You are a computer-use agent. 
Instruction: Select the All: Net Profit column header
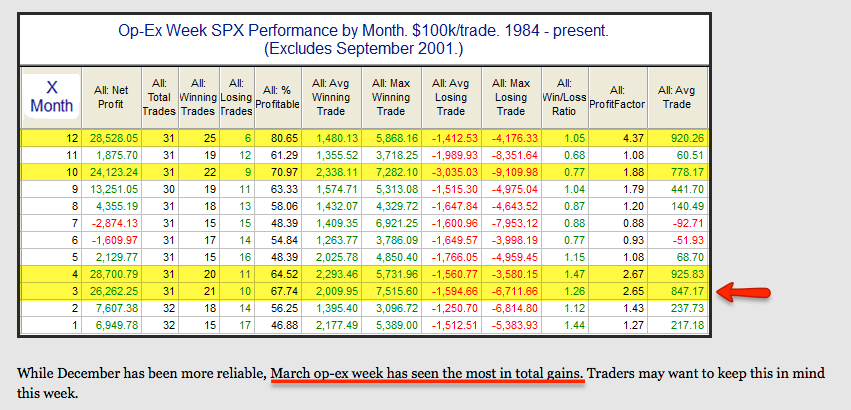pyautogui.click(x=111, y=98)
